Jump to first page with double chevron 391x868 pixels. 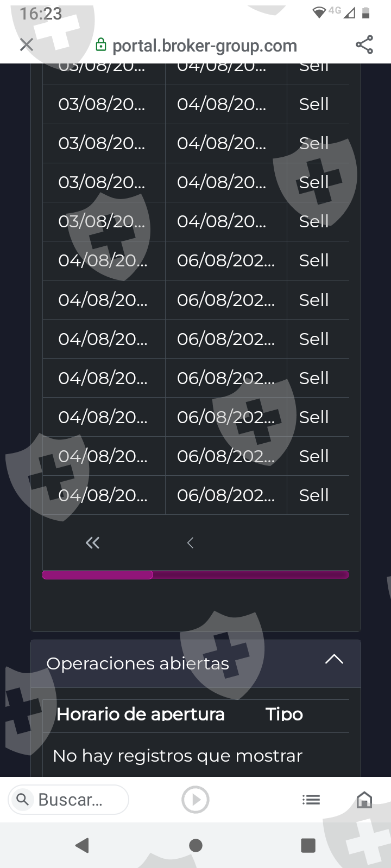coord(92,542)
